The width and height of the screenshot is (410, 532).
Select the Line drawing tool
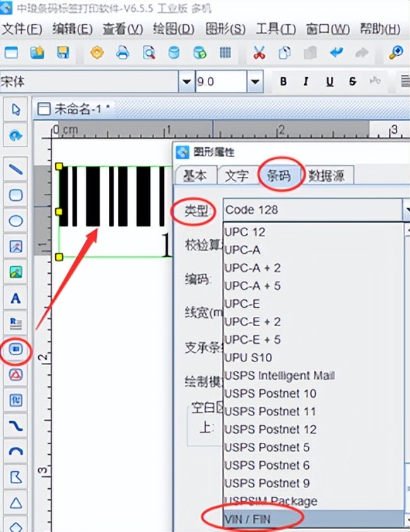pos(16,169)
